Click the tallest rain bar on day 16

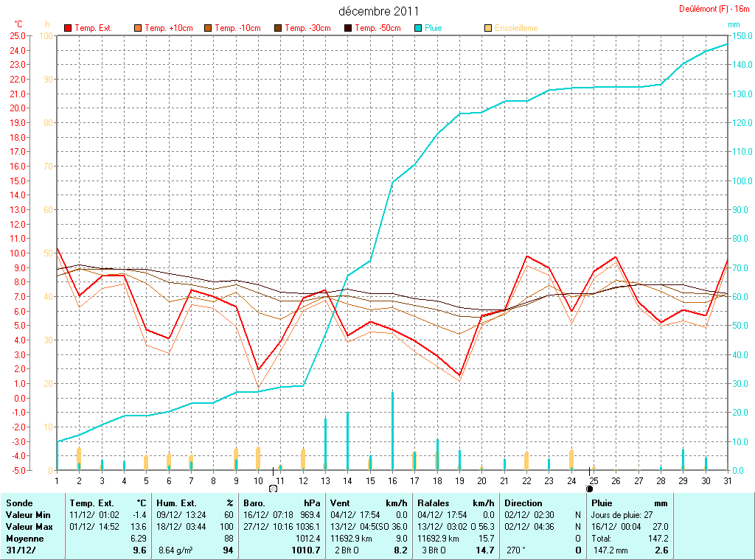point(392,430)
